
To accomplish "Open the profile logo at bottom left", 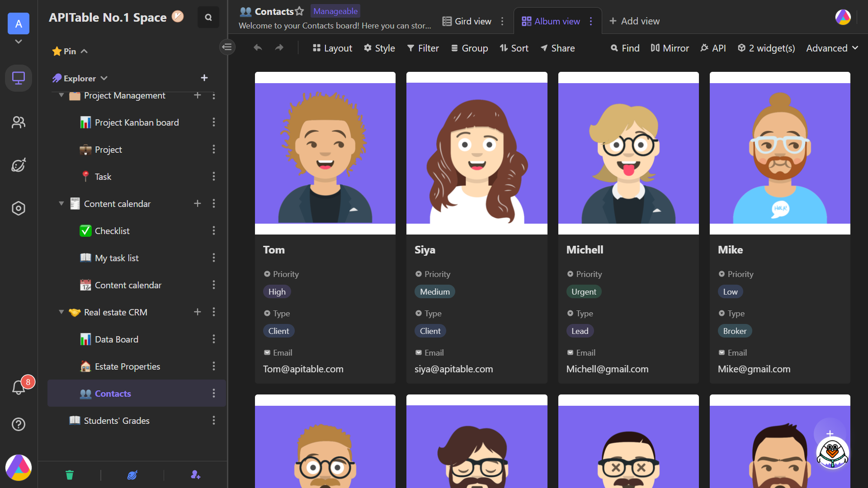I will point(19,468).
